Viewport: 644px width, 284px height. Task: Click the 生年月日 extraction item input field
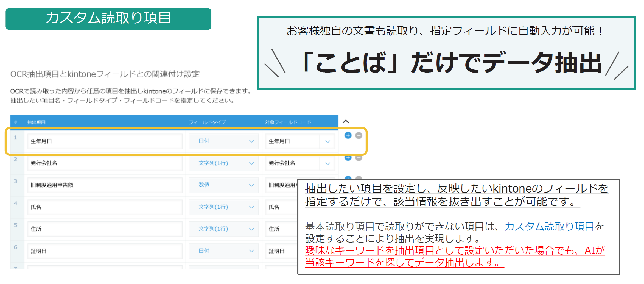click(105, 141)
